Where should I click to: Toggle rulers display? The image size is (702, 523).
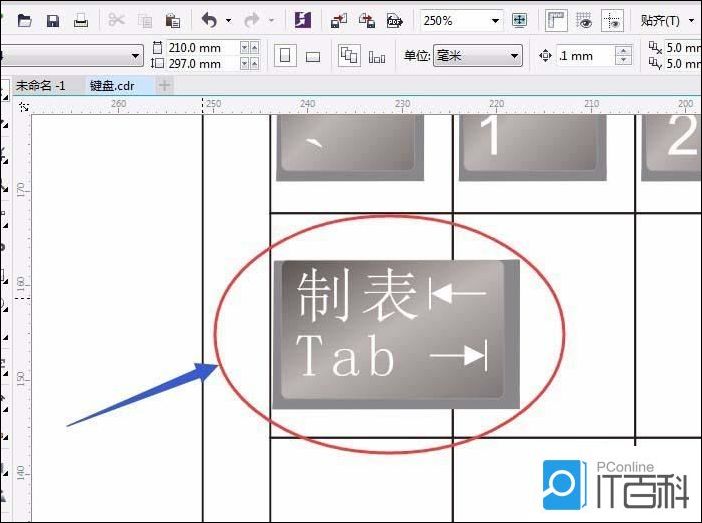coord(556,21)
